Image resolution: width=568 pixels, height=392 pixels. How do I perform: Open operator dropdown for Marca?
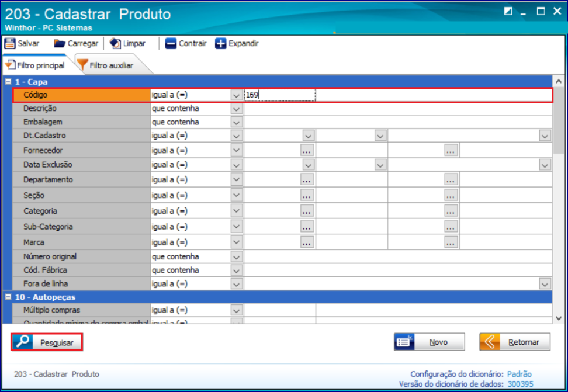237,242
